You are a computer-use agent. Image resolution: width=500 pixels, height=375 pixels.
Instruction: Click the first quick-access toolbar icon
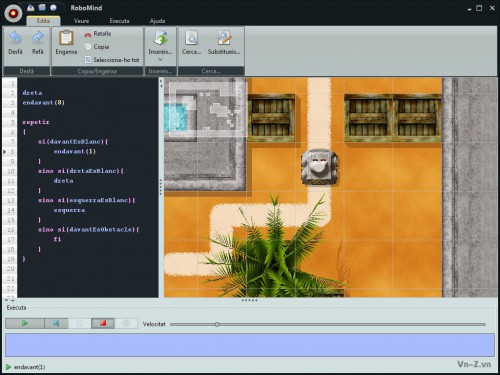click(x=30, y=7)
